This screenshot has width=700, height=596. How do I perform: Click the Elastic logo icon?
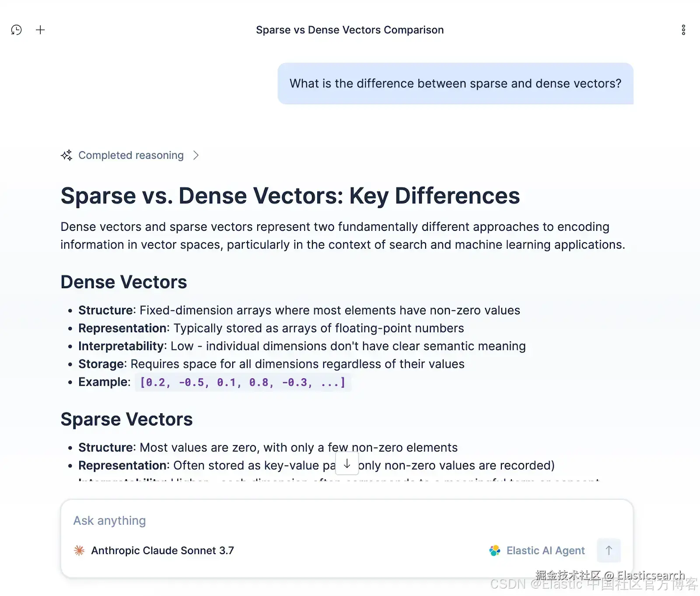[x=495, y=551]
